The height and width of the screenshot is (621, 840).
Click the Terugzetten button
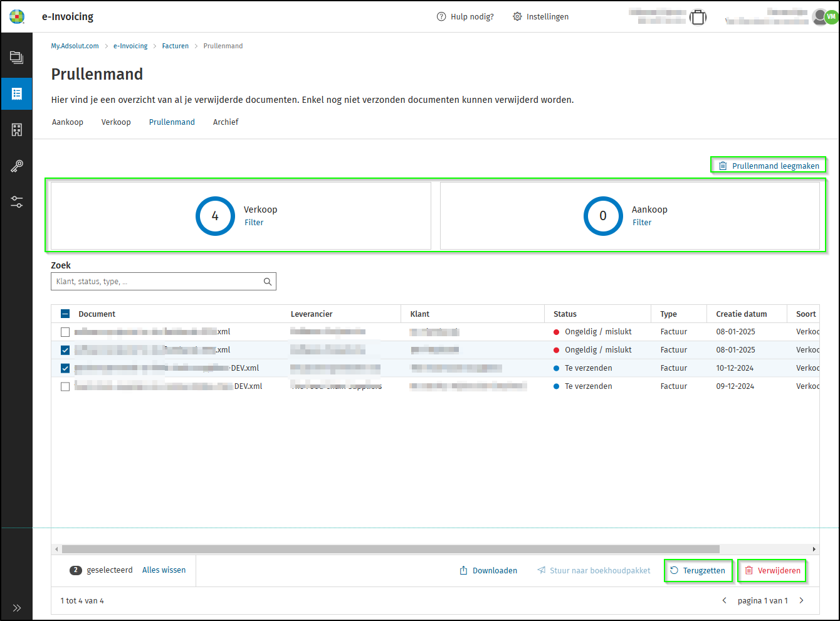(698, 571)
